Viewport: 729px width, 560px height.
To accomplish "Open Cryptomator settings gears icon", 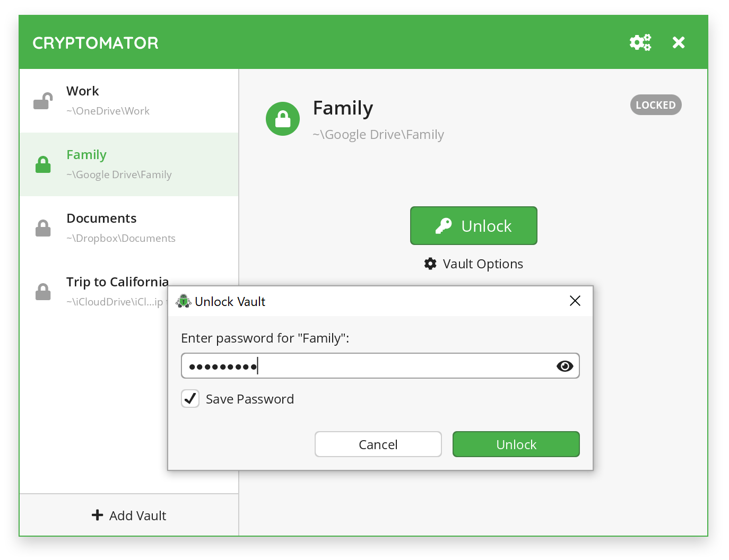I will 640,42.
